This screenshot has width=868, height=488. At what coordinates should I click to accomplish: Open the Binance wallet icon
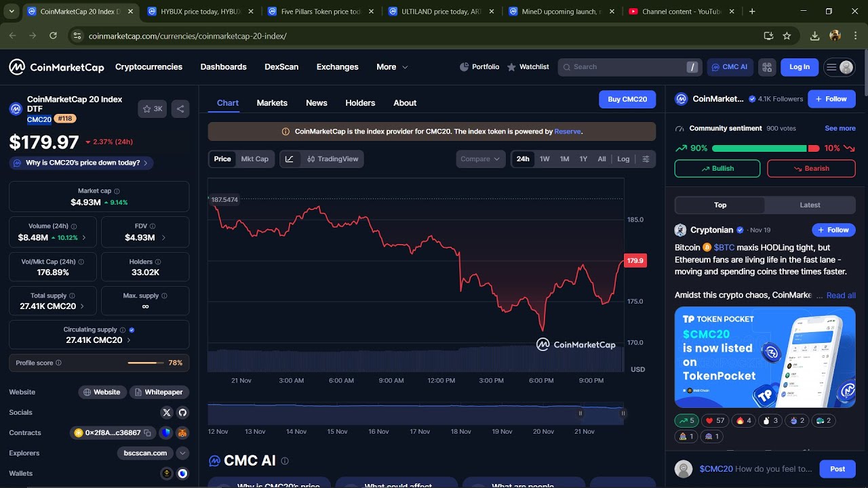coord(166,473)
